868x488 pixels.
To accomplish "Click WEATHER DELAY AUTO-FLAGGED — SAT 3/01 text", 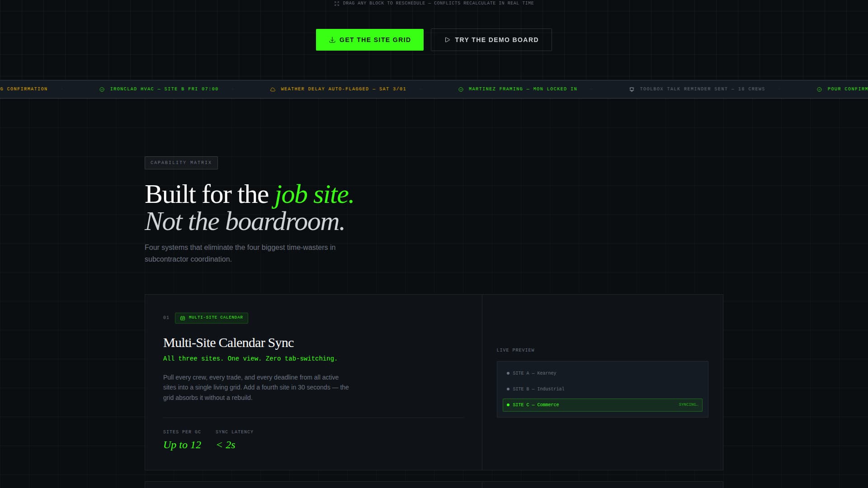I will (343, 89).
